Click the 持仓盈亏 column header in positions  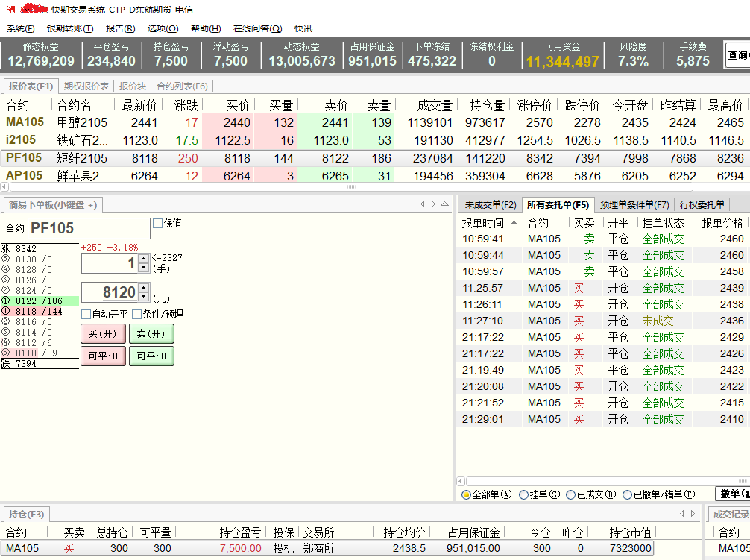coord(240,532)
